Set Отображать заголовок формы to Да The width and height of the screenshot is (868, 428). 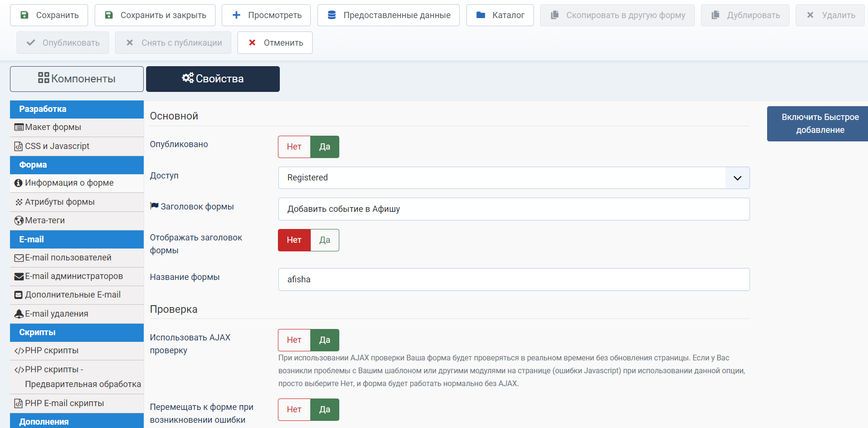click(325, 240)
